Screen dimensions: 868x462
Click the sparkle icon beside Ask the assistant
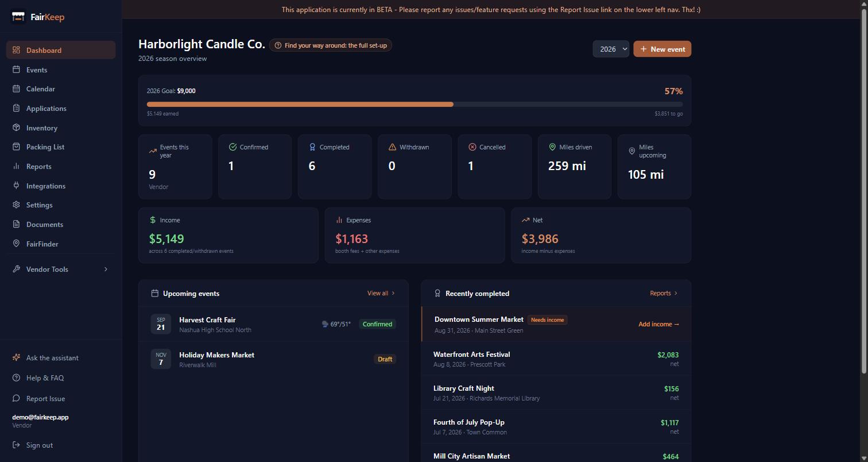click(16, 357)
